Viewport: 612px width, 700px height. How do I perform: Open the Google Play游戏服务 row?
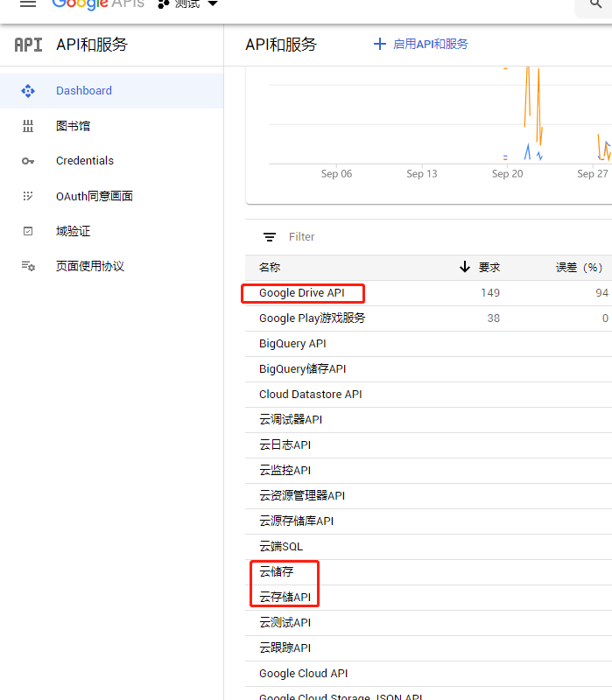428,318
